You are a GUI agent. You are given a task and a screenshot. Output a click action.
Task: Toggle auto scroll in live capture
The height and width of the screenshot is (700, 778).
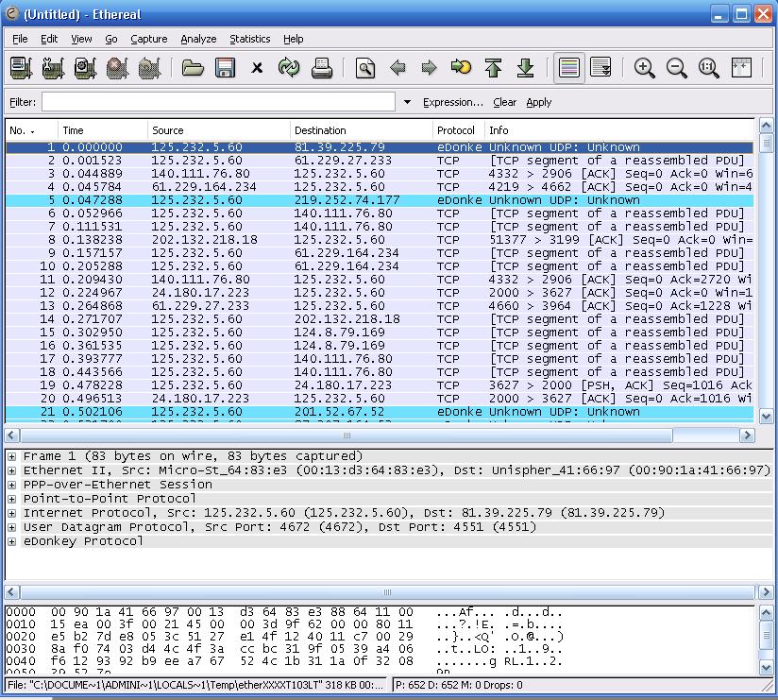600,67
